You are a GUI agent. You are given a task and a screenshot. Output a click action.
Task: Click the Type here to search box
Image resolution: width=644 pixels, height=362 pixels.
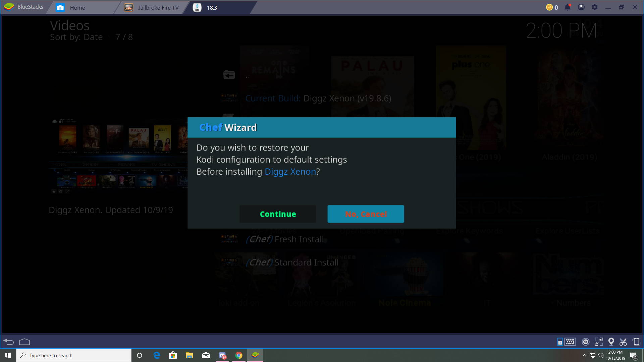(x=74, y=355)
